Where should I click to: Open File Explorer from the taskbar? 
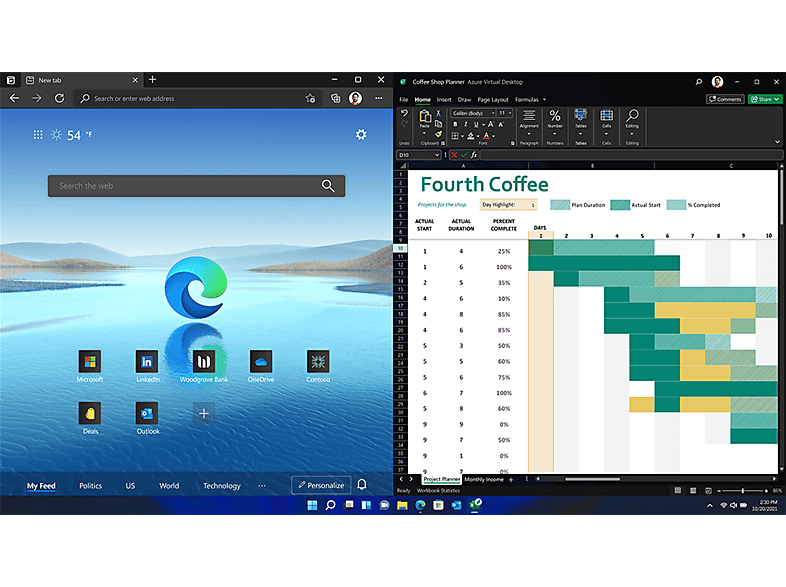402,505
